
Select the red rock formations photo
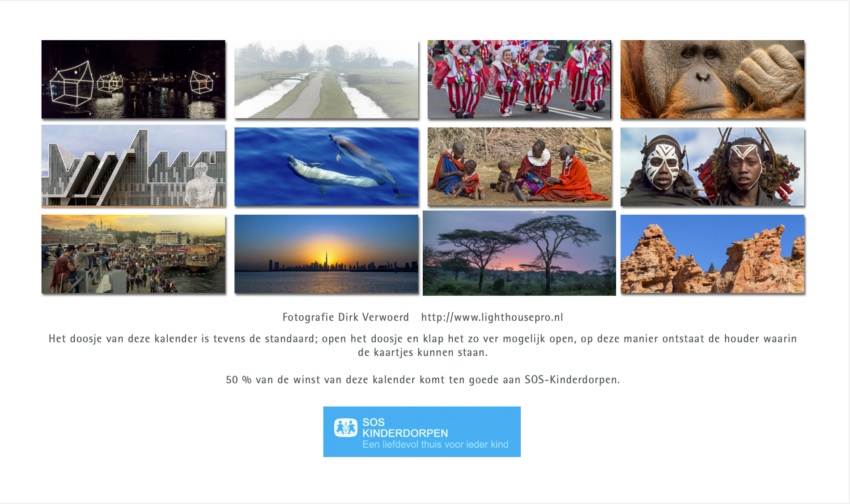pyautogui.click(x=712, y=254)
